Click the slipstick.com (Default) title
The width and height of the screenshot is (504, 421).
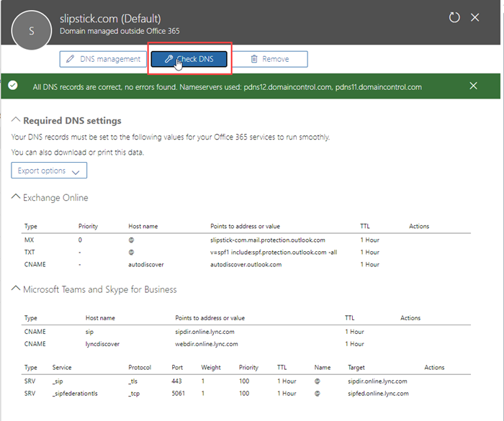[110, 19]
